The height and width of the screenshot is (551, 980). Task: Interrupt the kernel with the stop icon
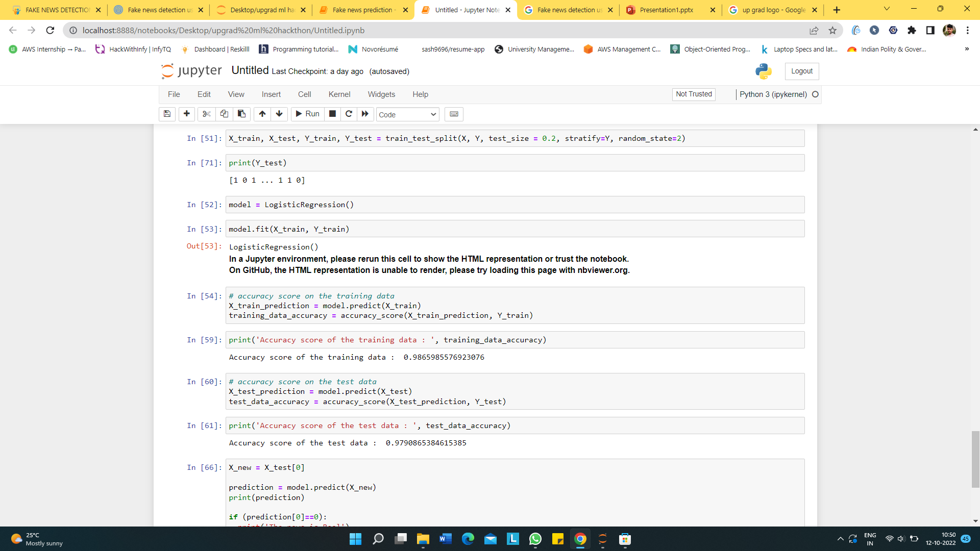point(332,114)
